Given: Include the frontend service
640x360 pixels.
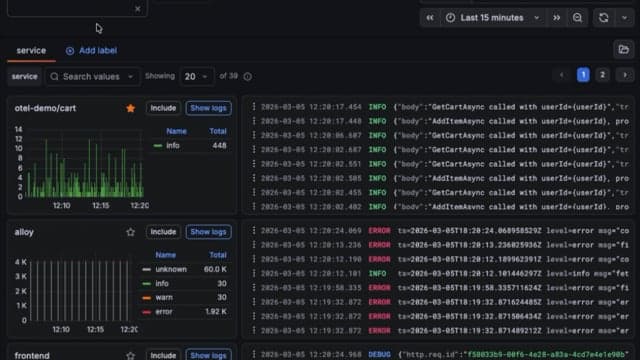Looking at the screenshot, I should click(163, 355).
